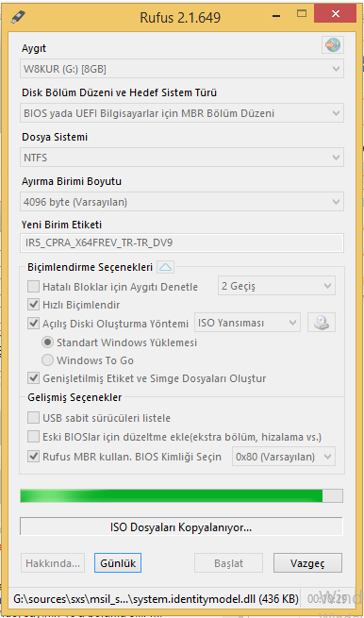Toggle Açılış Diski Oluşturma Yöntemi checkbox
Viewport: 364px width, 618px height.
[x=33, y=324]
